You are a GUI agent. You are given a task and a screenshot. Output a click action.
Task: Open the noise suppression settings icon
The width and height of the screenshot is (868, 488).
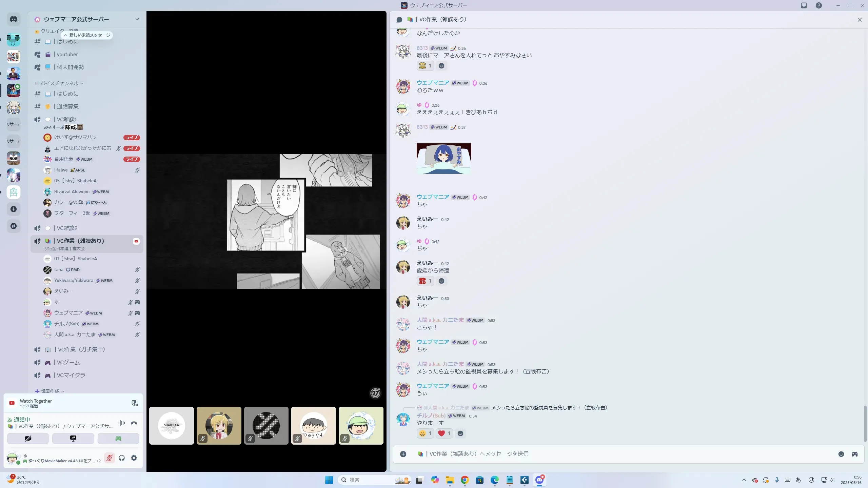coord(122,423)
